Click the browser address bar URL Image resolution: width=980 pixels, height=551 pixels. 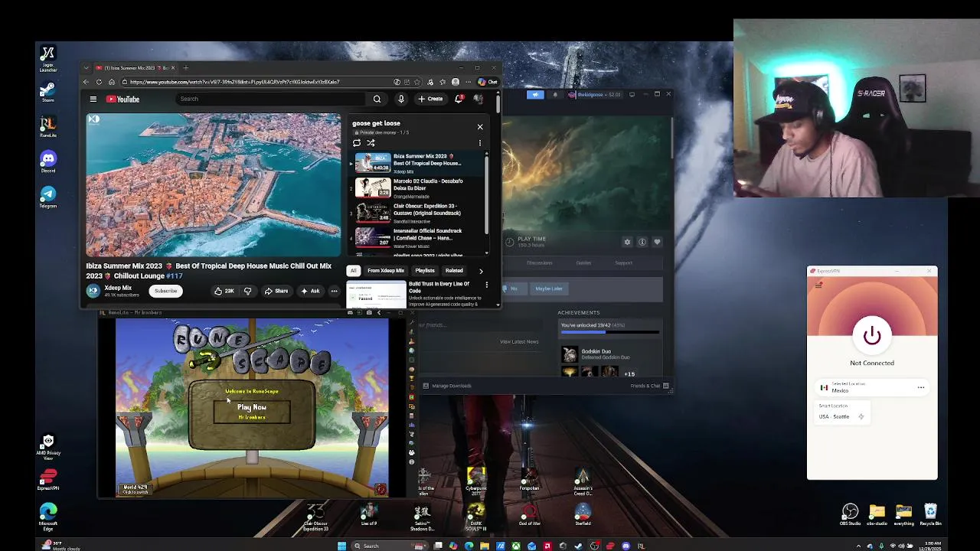[x=234, y=82]
